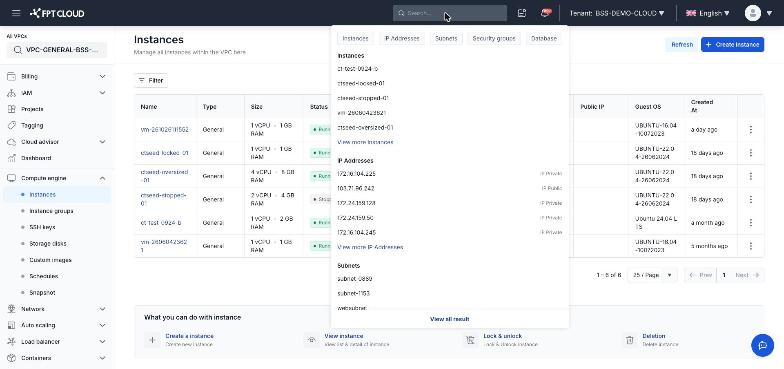Open Instance groups in sidebar
The width and height of the screenshot is (784, 369).
tap(51, 211)
